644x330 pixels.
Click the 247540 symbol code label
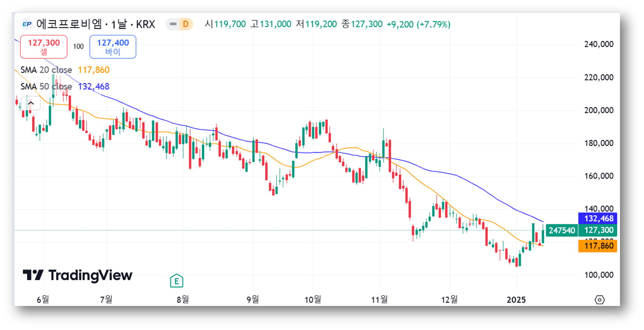pos(562,230)
